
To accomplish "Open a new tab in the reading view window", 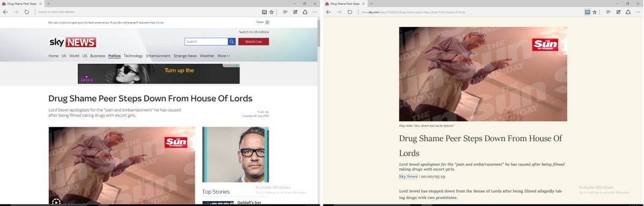I will (371, 3).
